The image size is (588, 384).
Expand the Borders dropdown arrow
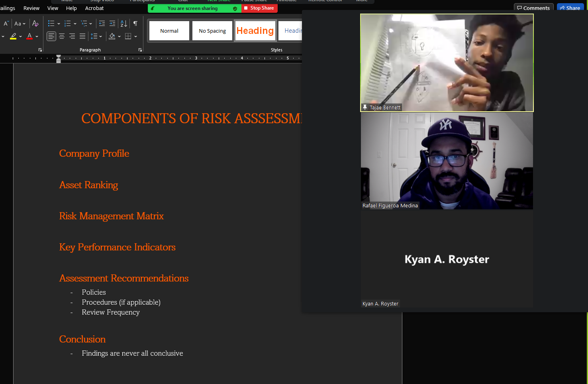coord(136,37)
